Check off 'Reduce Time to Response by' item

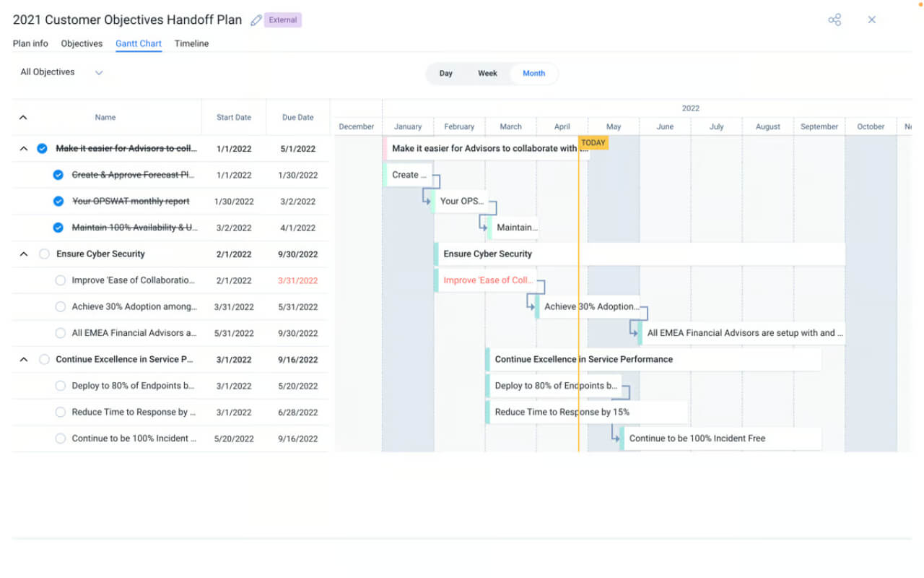tap(61, 413)
